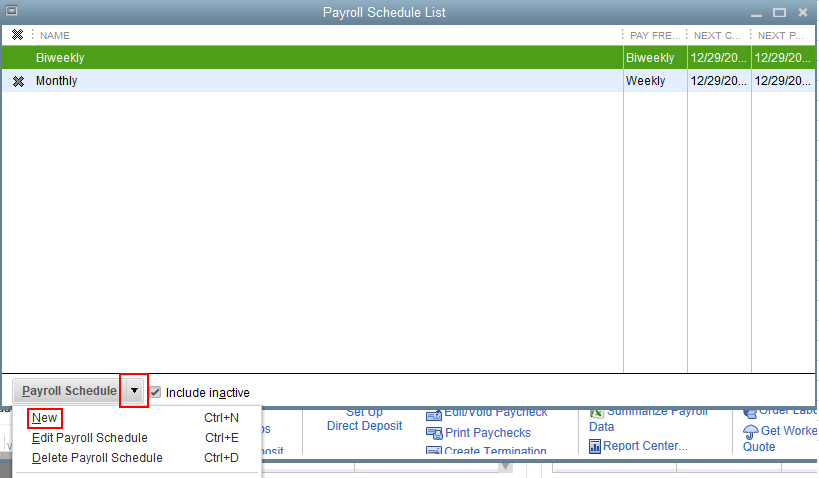Choose New from the menu
Screen dimensions: 819x478
click(44, 418)
